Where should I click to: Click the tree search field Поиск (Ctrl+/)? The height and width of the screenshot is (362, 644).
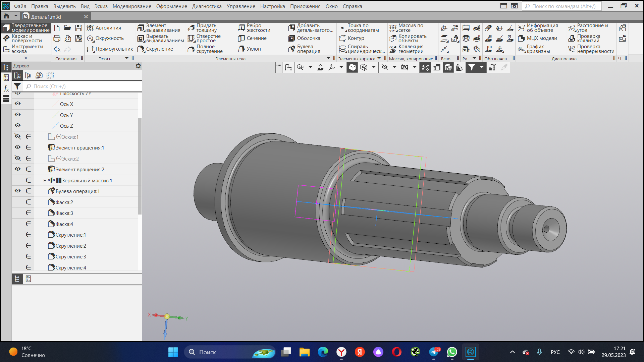[82, 86]
